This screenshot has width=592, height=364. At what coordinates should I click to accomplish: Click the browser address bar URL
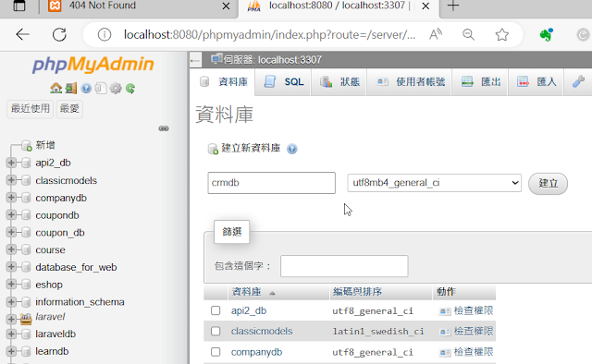[x=269, y=35]
